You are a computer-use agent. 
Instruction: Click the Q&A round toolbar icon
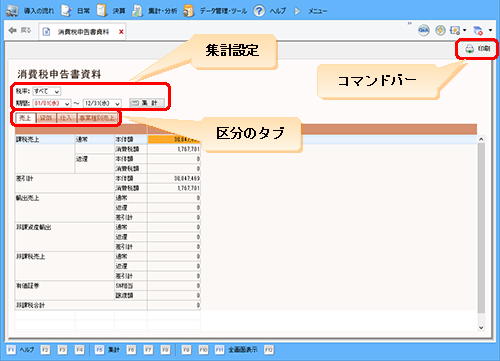click(424, 31)
